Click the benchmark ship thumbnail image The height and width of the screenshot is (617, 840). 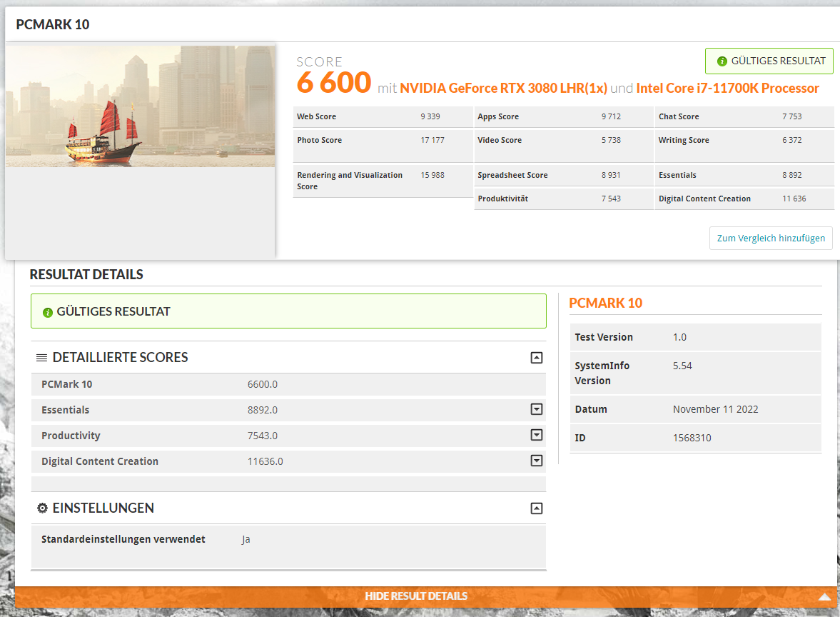141,106
